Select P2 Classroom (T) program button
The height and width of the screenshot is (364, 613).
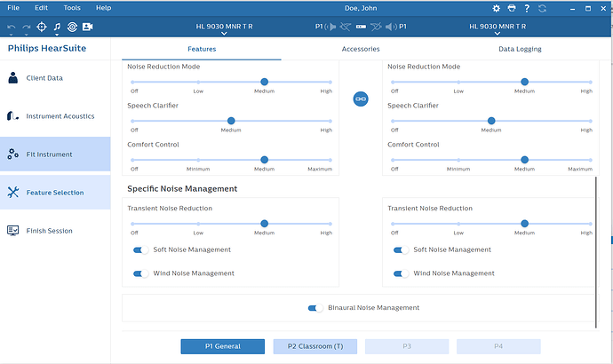315,346
